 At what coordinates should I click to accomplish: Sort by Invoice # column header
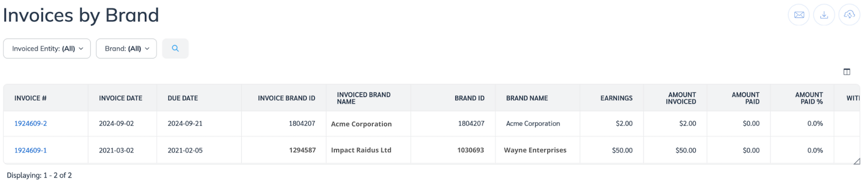pos(30,98)
